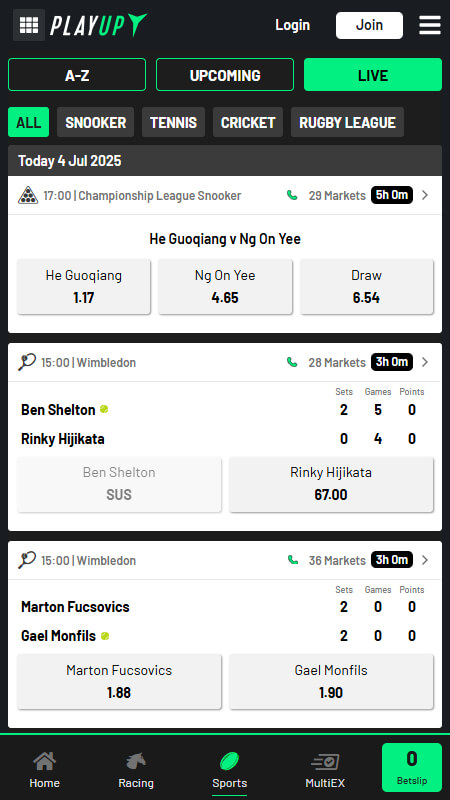Select Ng On Yee odds 4.65
This screenshot has width=450, height=800.
point(225,287)
